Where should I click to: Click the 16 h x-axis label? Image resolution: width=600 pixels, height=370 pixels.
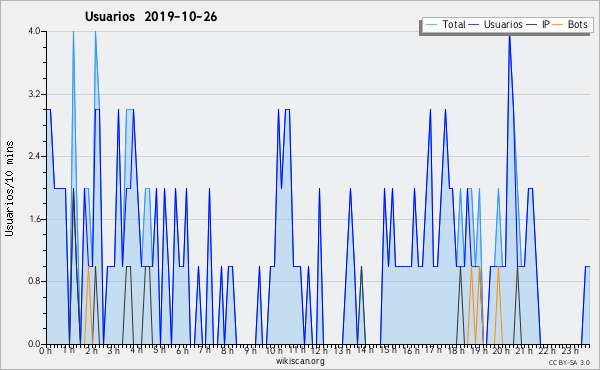coord(411,351)
